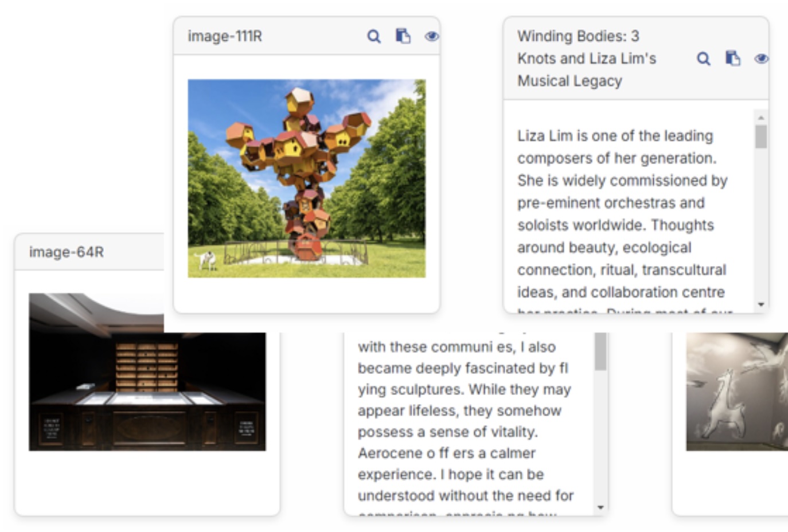Click the Winding Bodies card title
788x532 pixels.
[x=587, y=58]
